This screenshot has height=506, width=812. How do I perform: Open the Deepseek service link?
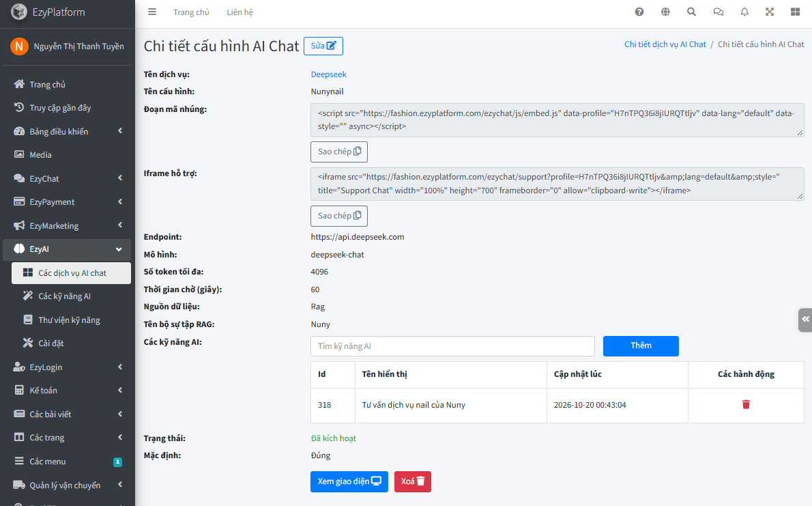click(x=328, y=74)
